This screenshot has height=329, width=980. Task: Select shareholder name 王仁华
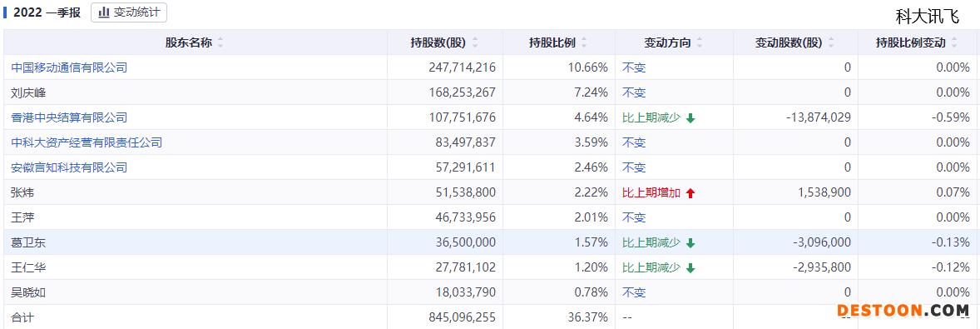pyautogui.click(x=29, y=267)
